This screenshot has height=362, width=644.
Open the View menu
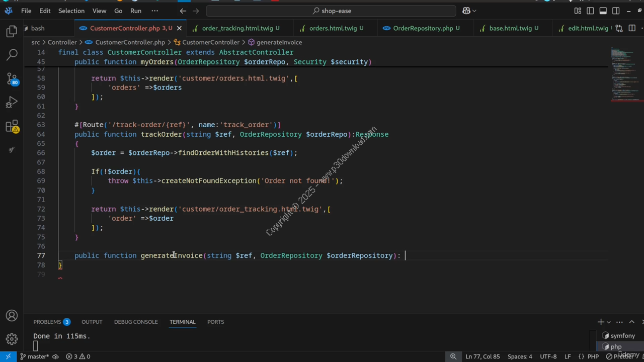click(99, 11)
